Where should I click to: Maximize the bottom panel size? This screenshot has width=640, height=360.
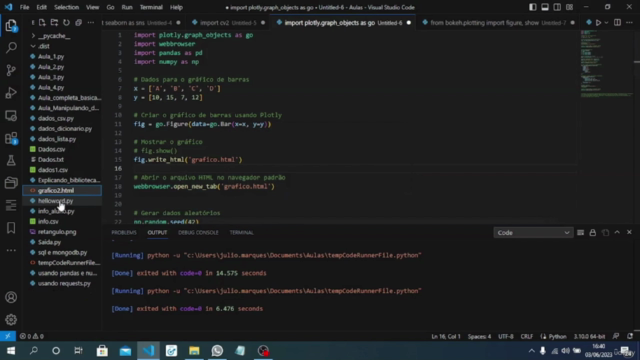pyautogui.click(x=617, y=232)
